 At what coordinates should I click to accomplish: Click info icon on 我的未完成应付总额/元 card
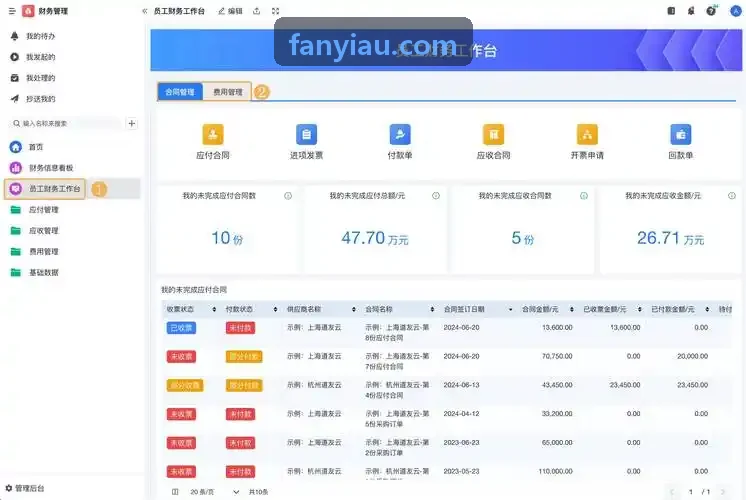click(436, 196)
